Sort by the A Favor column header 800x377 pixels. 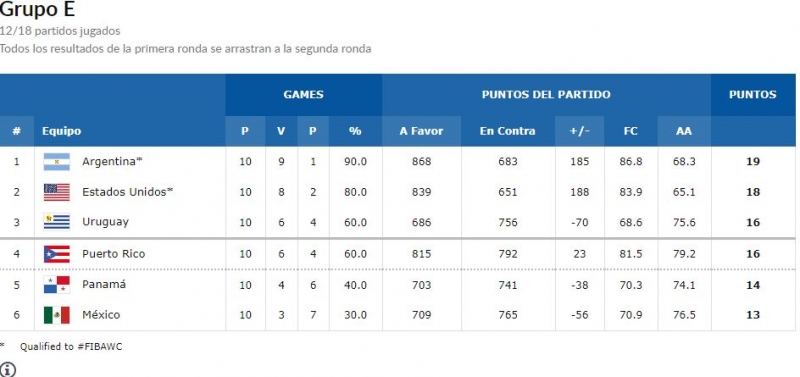point(421,131)
